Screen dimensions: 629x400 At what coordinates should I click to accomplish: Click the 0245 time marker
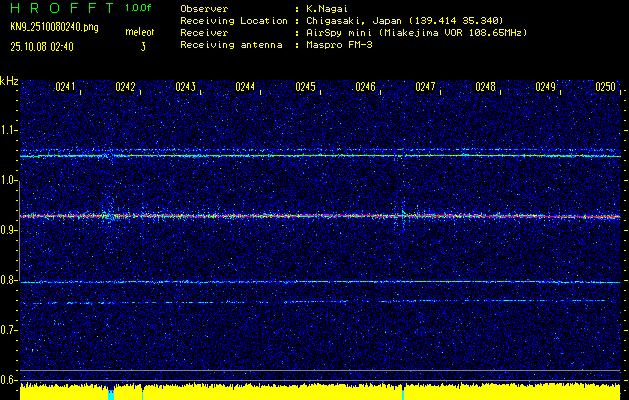pos(306,87)
